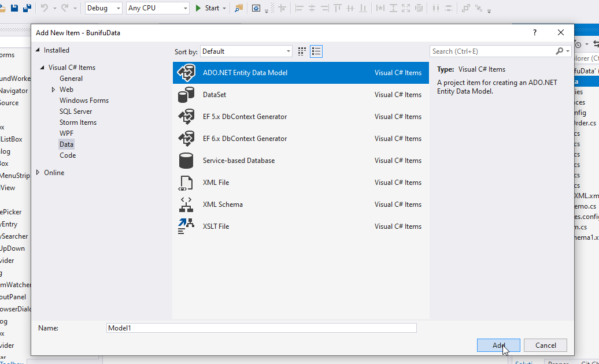Click the Align Lefts icon

pyautogui.click(x=299, y=8)
